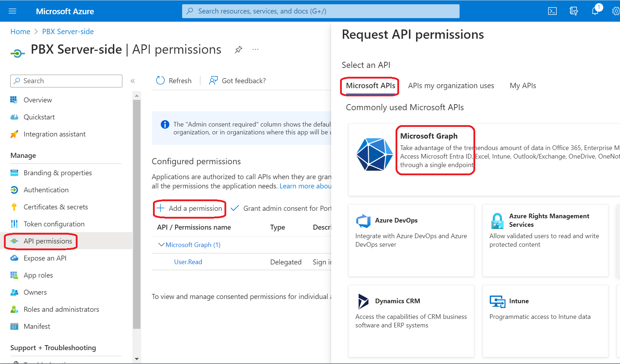Click the Refresh icon button
Image resolution: width=620 pixels, height=364 pixels.
tap(160, 81)
